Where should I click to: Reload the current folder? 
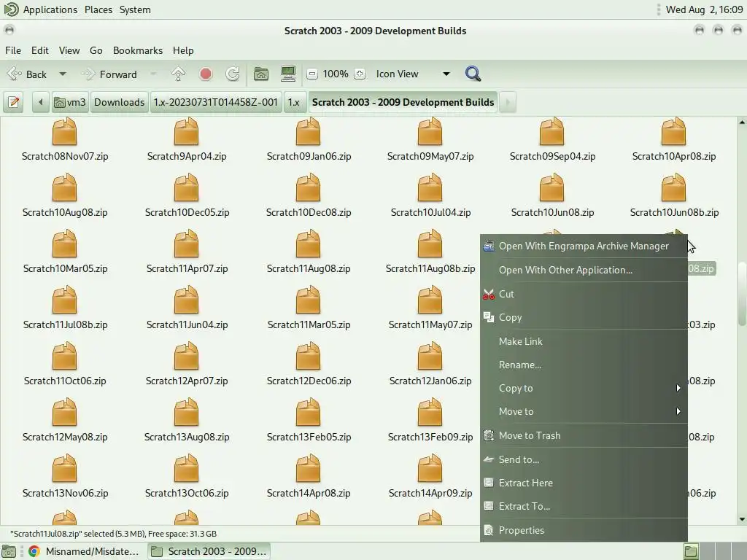point(233,74)
